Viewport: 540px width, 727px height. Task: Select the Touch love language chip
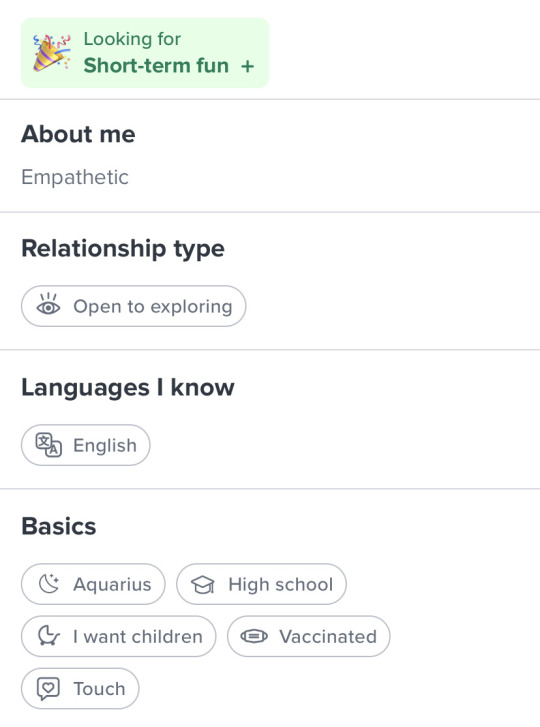click(80, 689)
